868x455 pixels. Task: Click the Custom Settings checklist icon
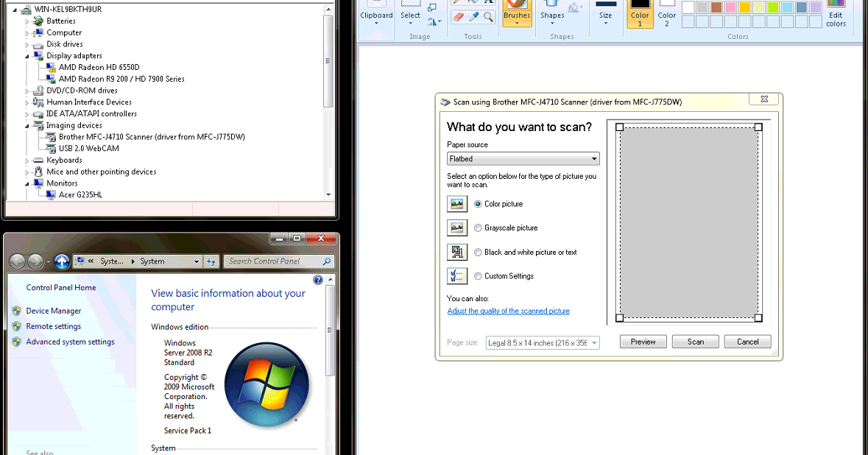click(456, 275)
